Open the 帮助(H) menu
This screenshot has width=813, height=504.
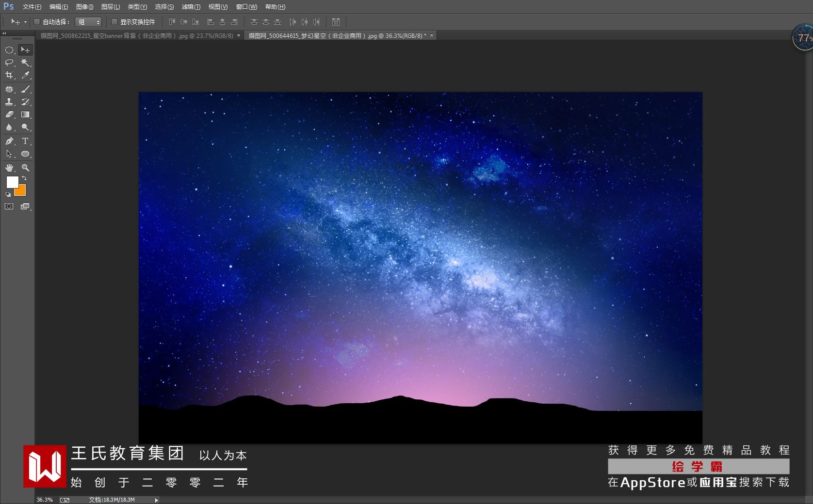(276, 7)
